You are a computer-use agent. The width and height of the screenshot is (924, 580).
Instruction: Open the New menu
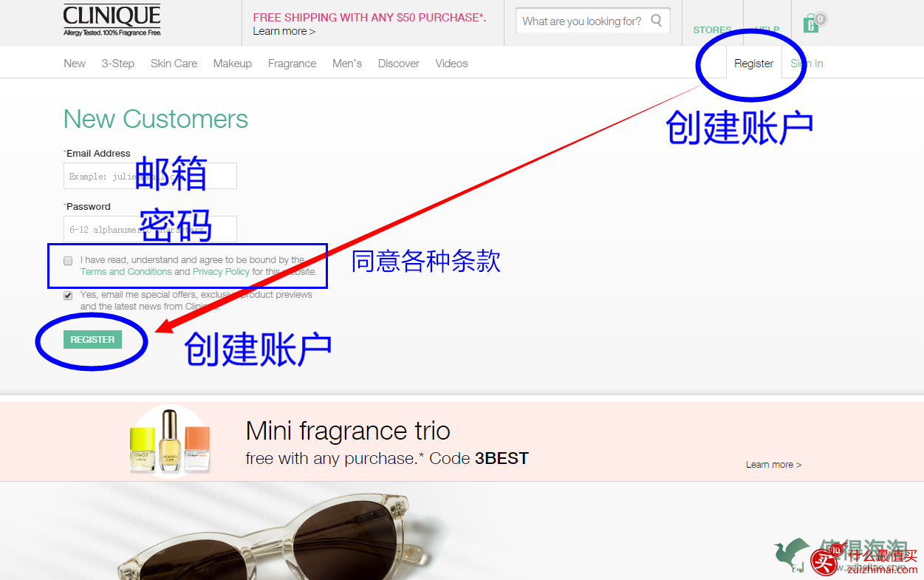tap(75, 64)
